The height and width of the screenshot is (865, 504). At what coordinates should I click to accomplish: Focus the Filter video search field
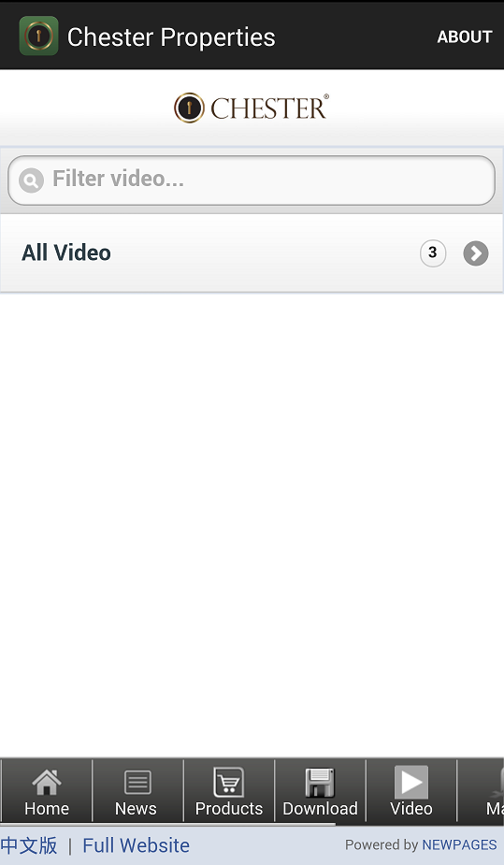click(x=252, y=180)
